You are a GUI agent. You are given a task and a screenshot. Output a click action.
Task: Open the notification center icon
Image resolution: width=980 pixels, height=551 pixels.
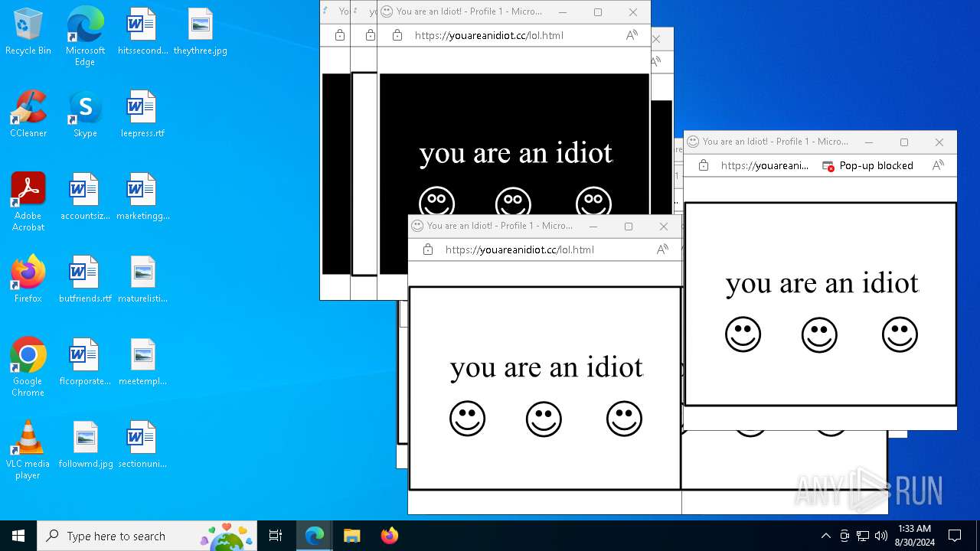(955, 536)
